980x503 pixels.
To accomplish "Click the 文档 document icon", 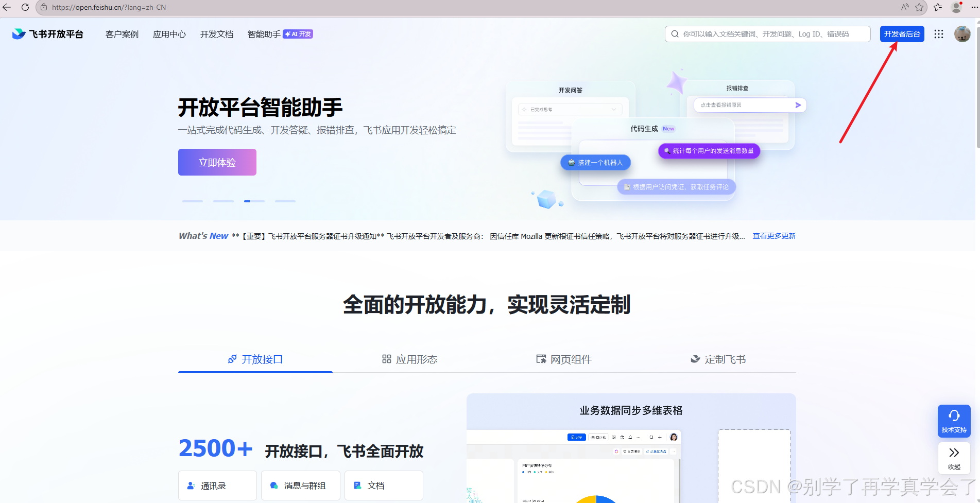I will tap(357, 485).
